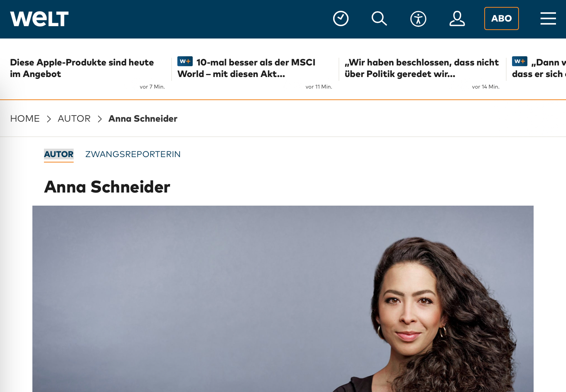This screenshot has height=392, width=566.
Task: Open the 10-mal besser als MSCI article
Action: [247, 68]
